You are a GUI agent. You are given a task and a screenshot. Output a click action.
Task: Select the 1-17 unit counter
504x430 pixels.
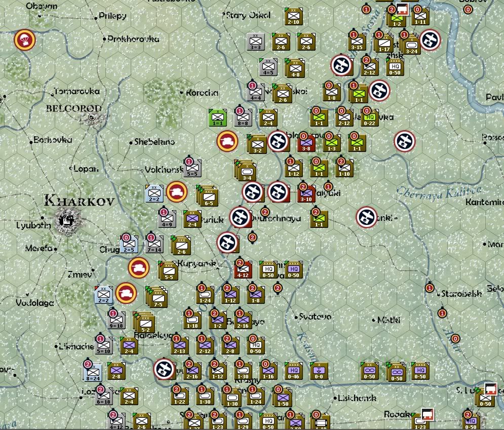click(384, 43)
